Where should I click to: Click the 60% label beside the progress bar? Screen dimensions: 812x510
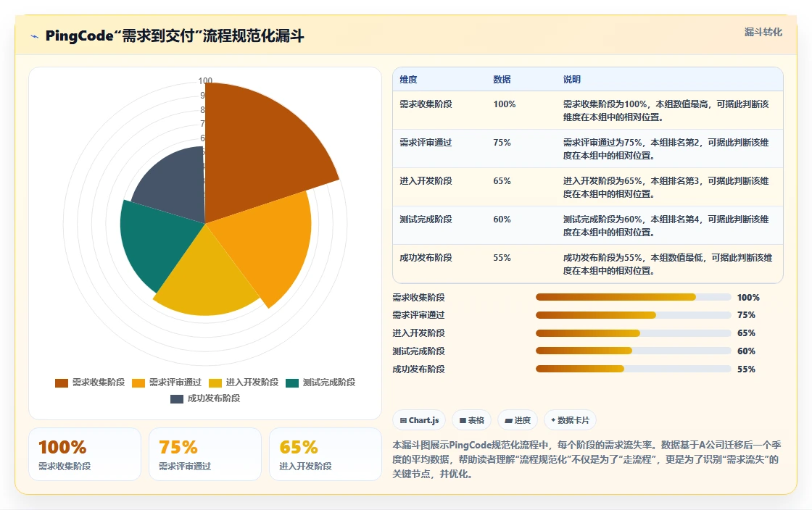[746, 351]
